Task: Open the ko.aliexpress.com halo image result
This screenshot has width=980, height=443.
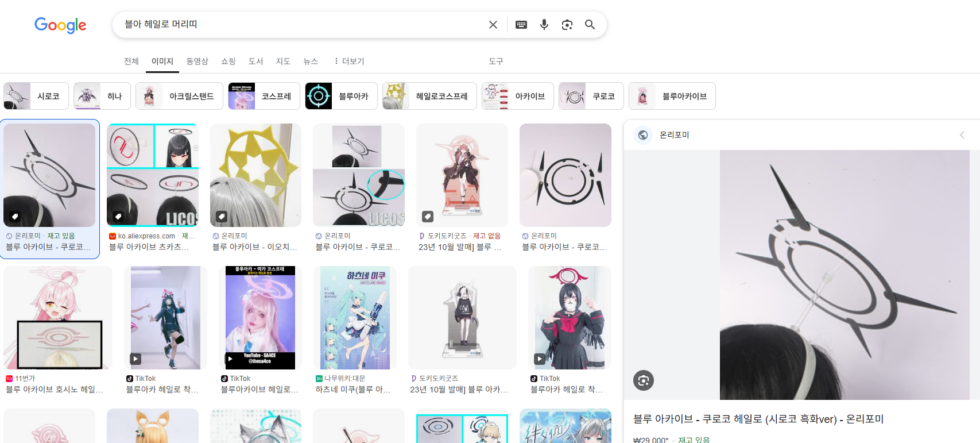Action: pos(153,175)
